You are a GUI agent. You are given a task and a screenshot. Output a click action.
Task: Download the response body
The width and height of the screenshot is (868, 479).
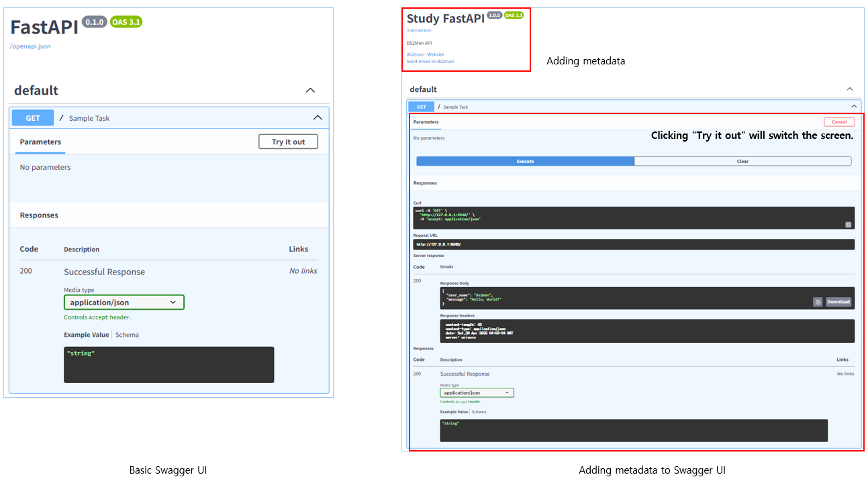pos(838,302)
